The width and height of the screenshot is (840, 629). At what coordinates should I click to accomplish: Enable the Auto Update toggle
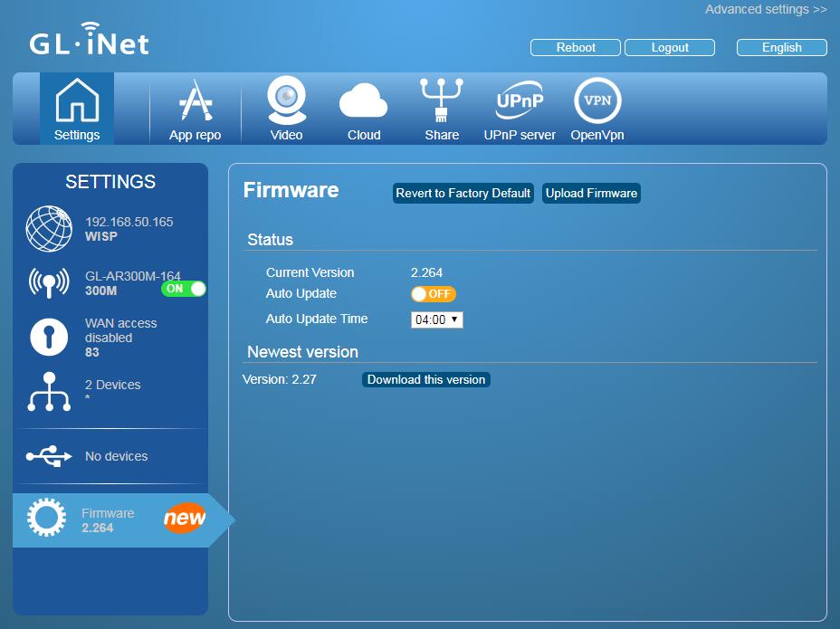pos(434,293)
